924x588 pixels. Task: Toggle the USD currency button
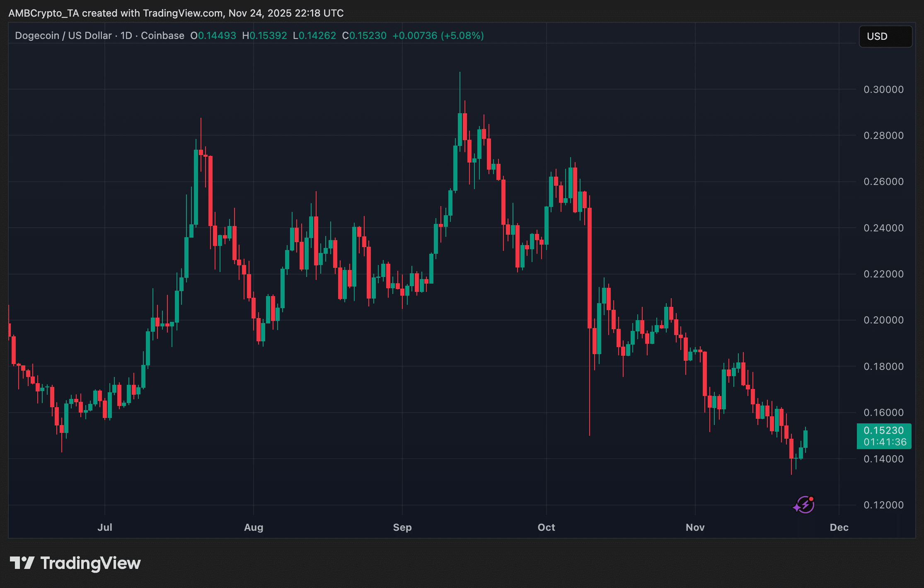pyautogui.click(x=885, y=36)
